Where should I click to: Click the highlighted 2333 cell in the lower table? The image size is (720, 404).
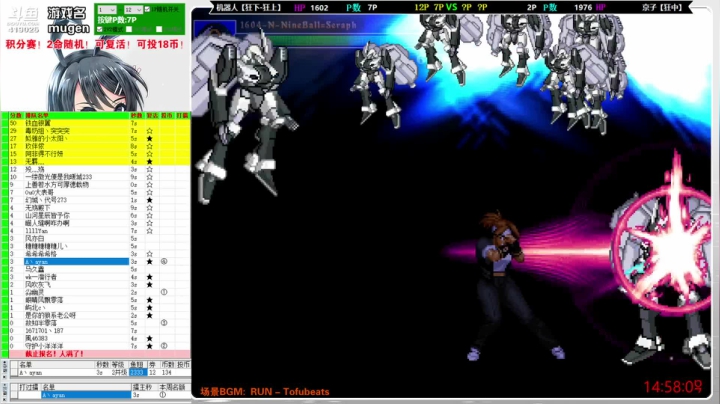[x=138, y=372]
